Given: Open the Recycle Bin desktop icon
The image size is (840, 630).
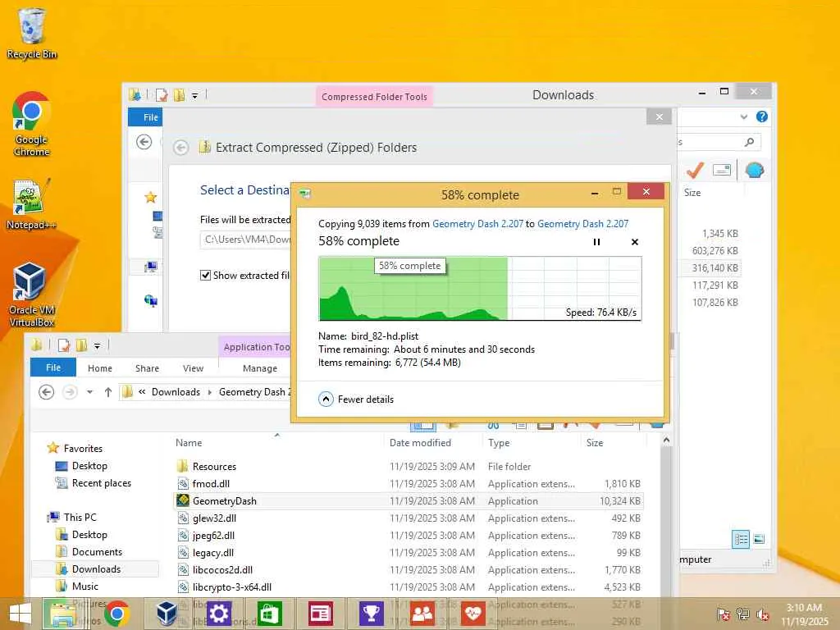Looking at the screenshot, I should (x=32, y=33).
